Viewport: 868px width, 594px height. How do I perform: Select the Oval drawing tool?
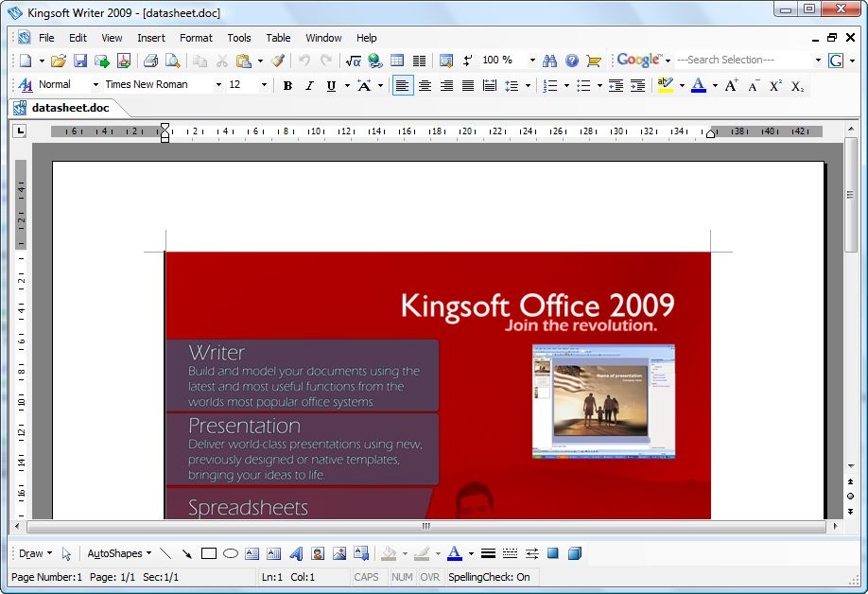231,553
